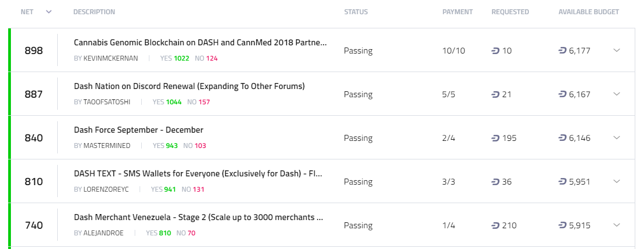The height and width of the screenshot is (249, 644).
Task: Click the Dash icon beside requested 210
Action: (x=496, y=226)
